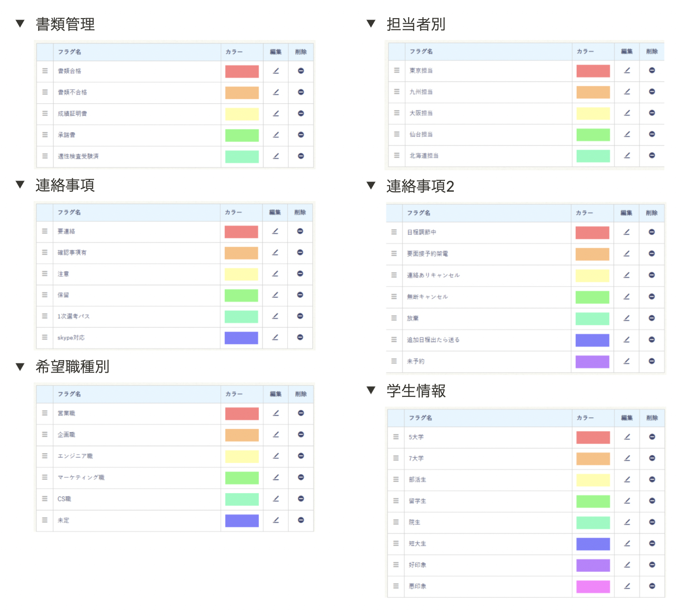The width and height of the screenshot is (687, 616).
Task: Delete the 悪印象 flag
Action: (x=652, y=586)
